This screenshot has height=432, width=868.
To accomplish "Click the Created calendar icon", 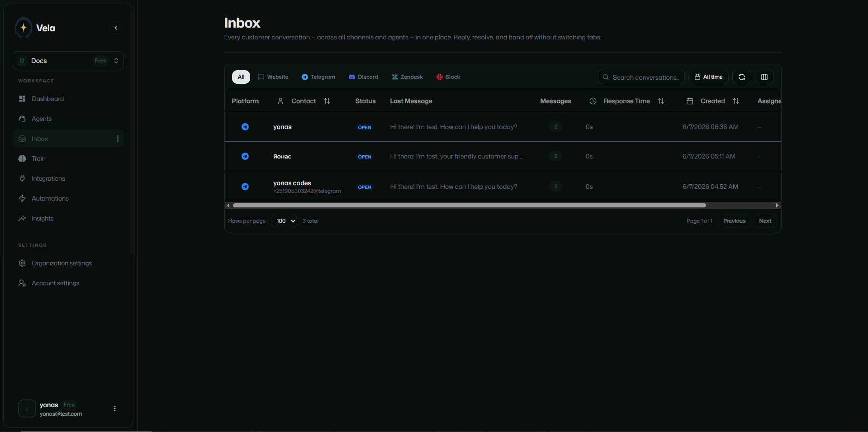I will pyautogui.click(x=690, y=101).
